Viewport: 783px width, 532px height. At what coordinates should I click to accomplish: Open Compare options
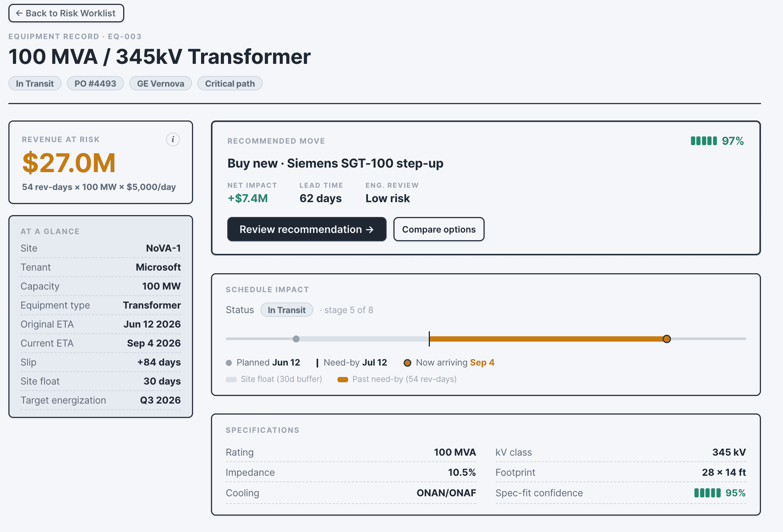tap(439, 229)
